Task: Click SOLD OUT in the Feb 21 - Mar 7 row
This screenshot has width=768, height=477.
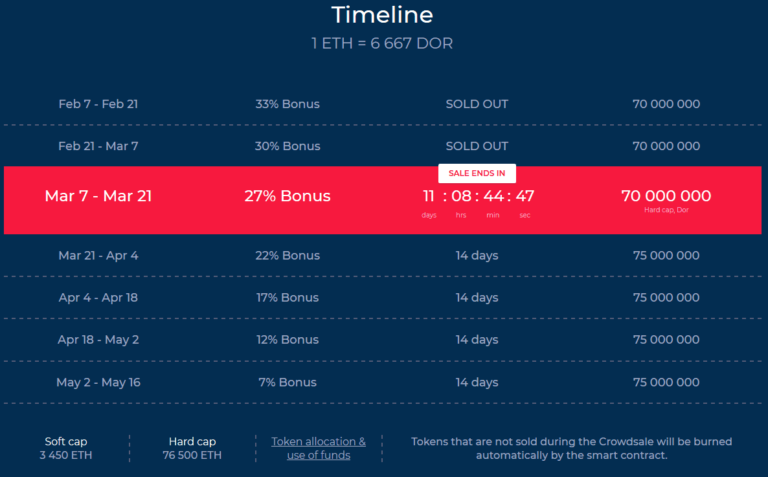Action: coord(477,146)
